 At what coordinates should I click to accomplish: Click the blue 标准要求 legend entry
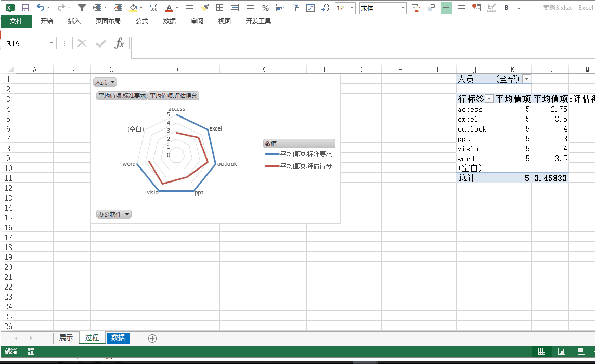coord(298,154)
